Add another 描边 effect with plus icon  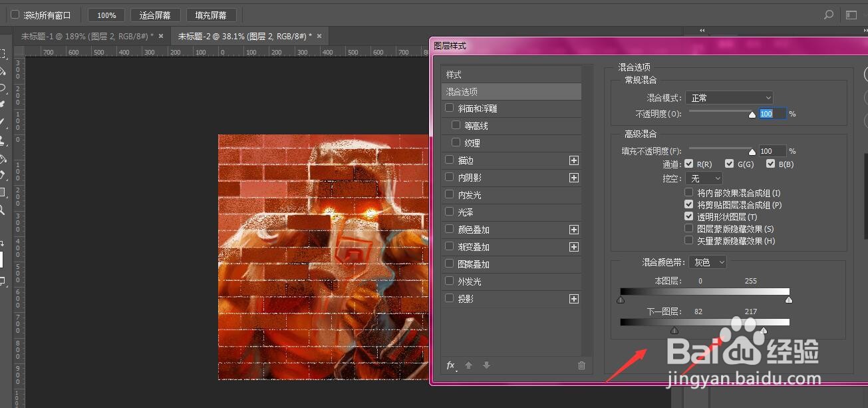[574, 160]
